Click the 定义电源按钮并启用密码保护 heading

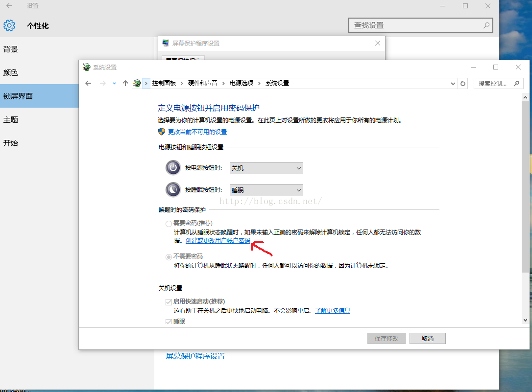pyautogui.click(x=209, y=108)
